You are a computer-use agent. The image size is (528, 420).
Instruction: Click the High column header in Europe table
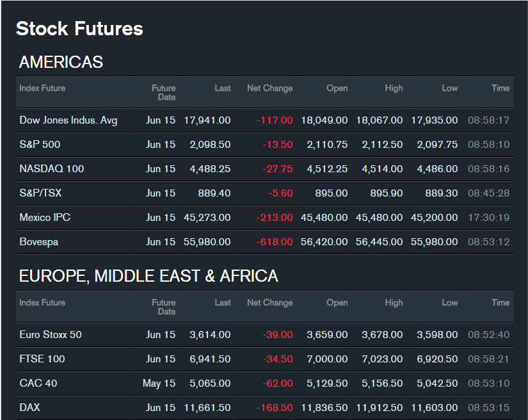tap(394, 303)
